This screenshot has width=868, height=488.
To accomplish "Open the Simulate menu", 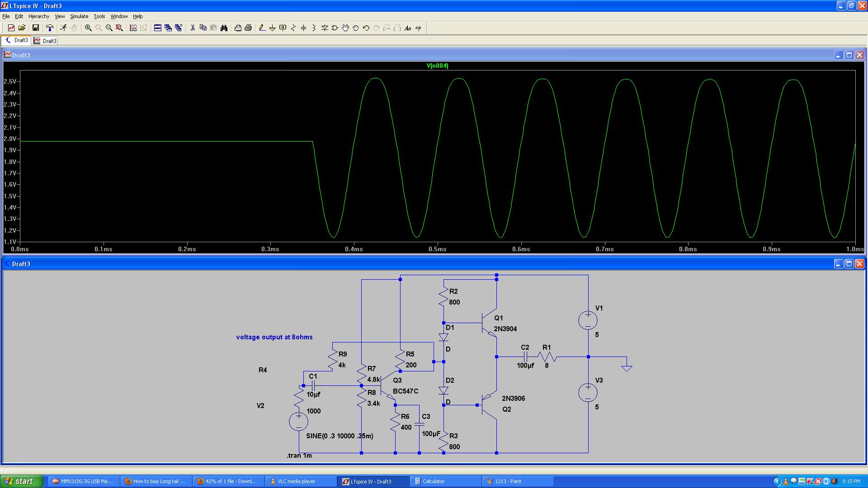I will [79, 16].
